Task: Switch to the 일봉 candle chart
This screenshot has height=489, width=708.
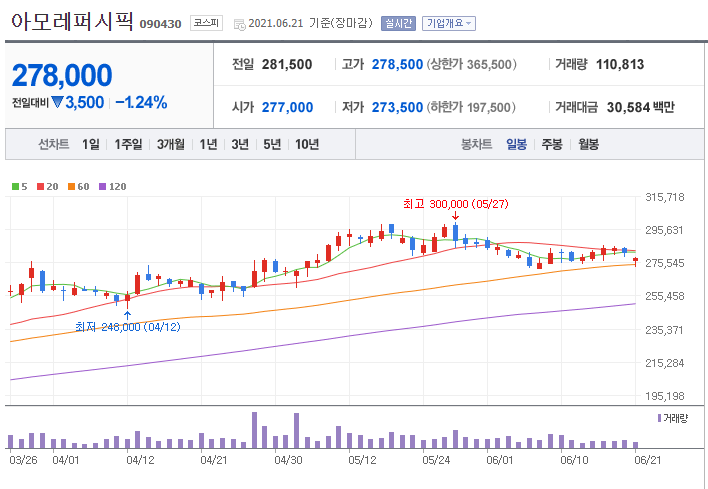Action: (516, 144)
